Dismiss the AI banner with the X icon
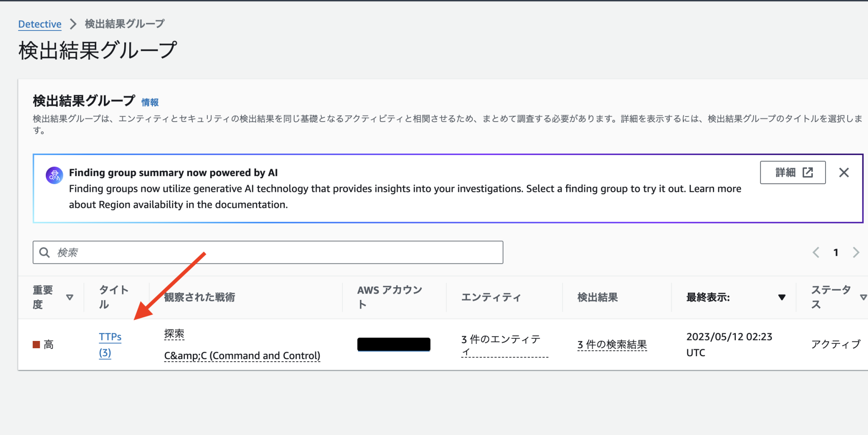The width and height of the screenshot is (868, 435). pos(843,172)
